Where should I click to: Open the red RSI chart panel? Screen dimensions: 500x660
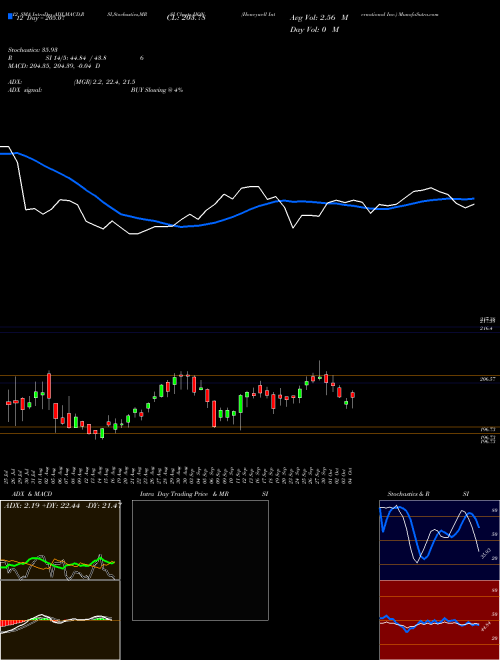click(439, 620)
